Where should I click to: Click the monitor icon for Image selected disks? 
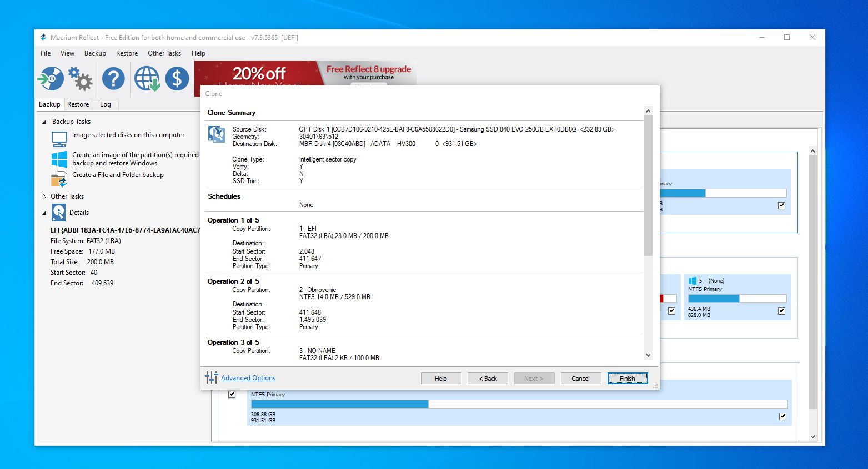point(59,139)
